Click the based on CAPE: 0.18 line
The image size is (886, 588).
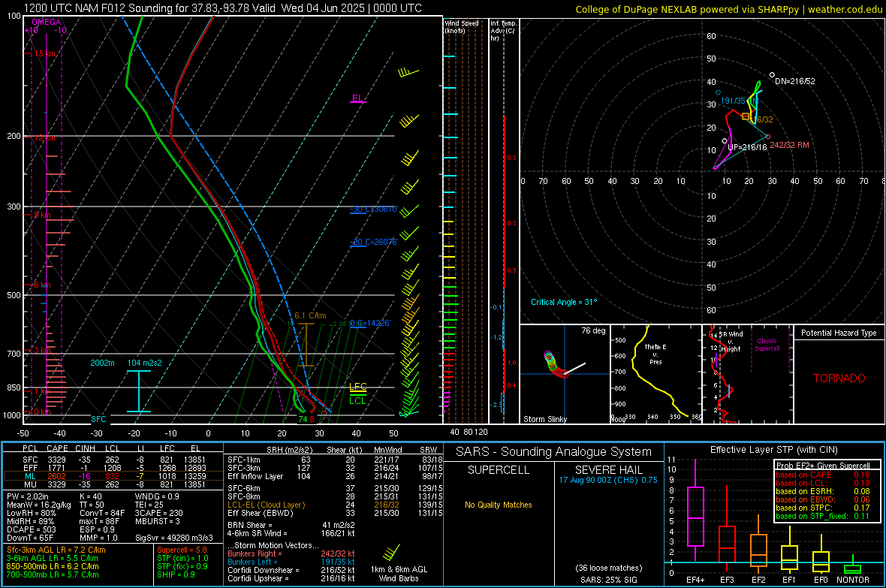[x=823, y=475]
